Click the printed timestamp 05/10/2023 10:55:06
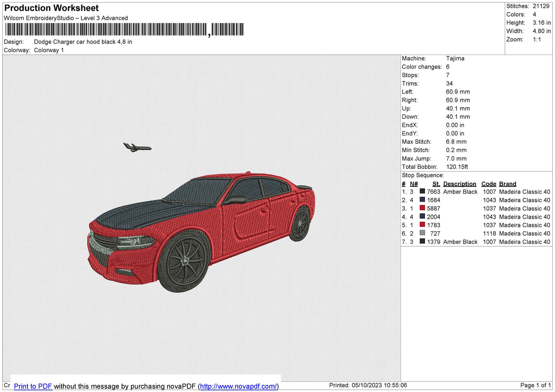Viewport: 555px width, 392px height. tap(380, 386)
